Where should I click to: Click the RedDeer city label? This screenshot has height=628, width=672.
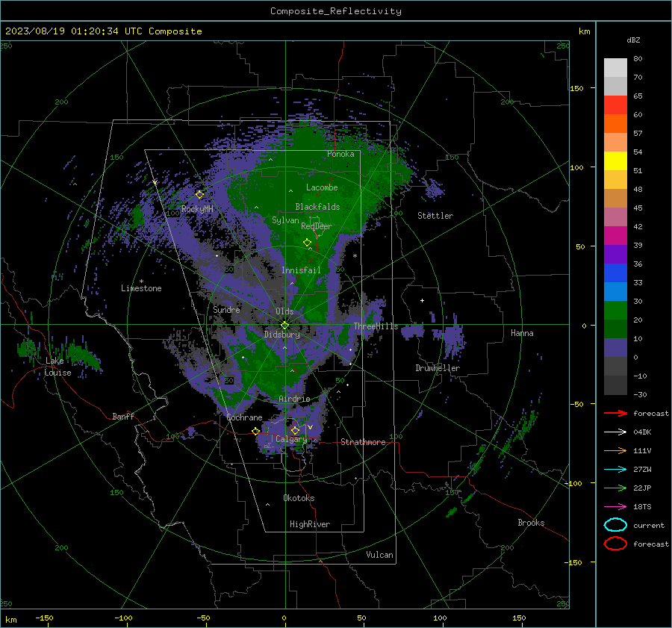pyautogui.click(x=317, y=226)
